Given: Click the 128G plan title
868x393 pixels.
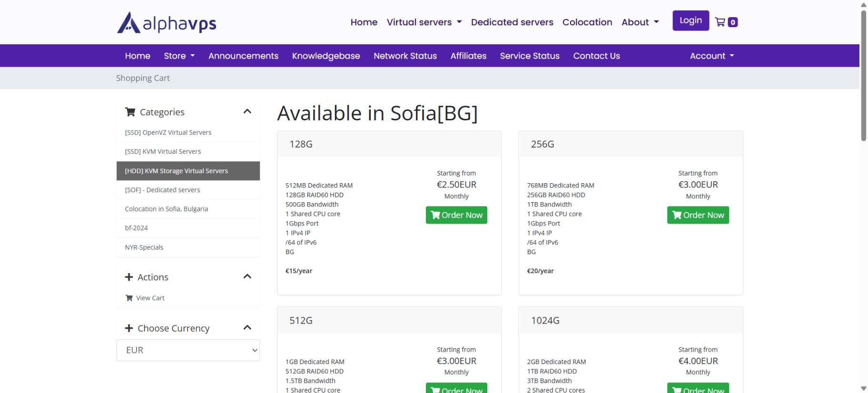Looking at the screenshot, I should 301,144.
